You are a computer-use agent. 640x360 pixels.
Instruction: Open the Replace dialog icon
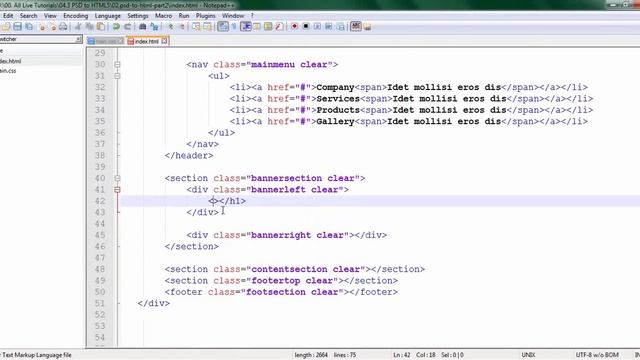(x=154, y=27)
